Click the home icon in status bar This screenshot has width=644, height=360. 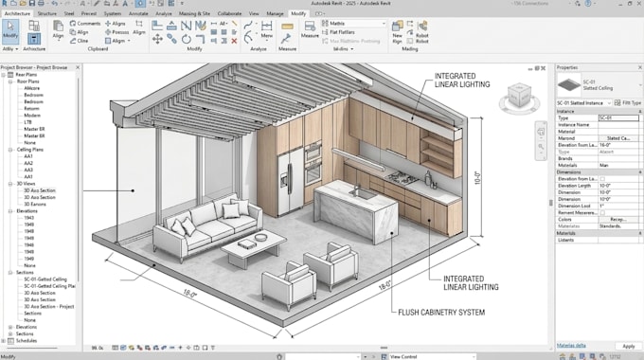point(563,357)
